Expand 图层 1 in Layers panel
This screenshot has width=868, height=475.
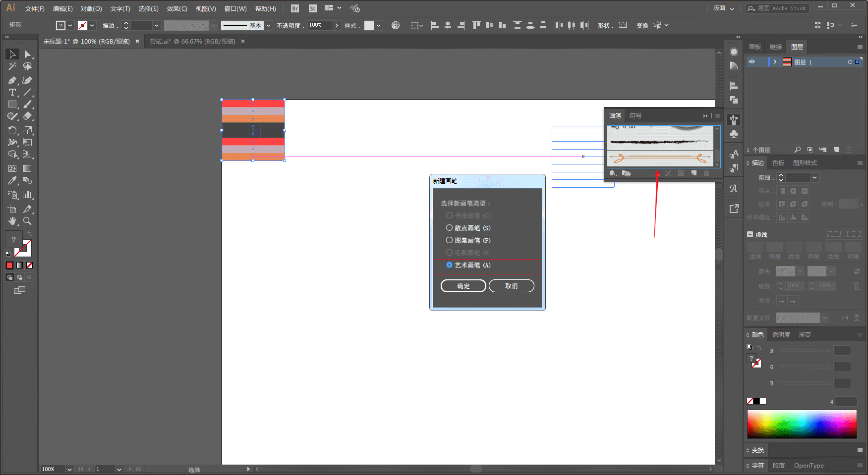pos(775,62)
